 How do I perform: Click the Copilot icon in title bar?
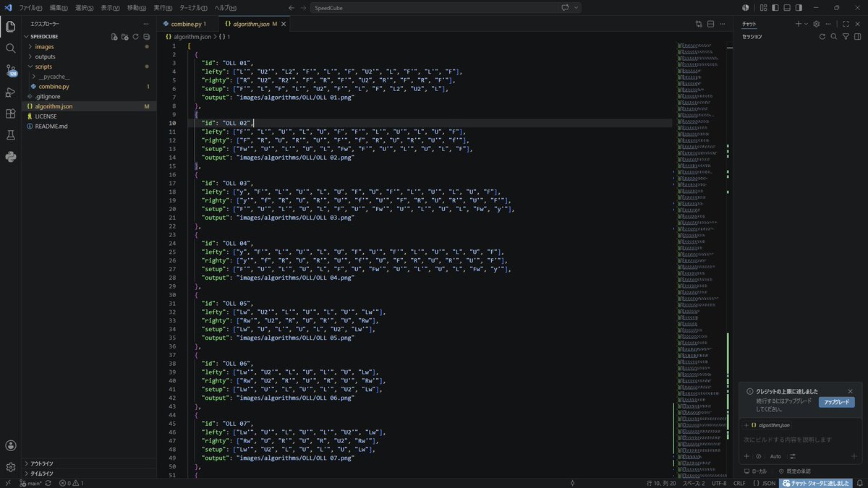[x=565, y=7]
